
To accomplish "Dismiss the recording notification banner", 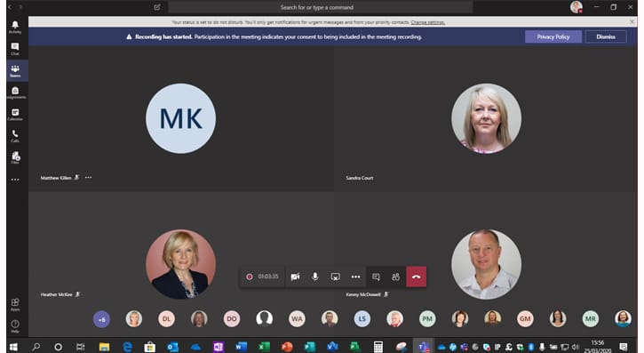I will [x=606, y=37].
